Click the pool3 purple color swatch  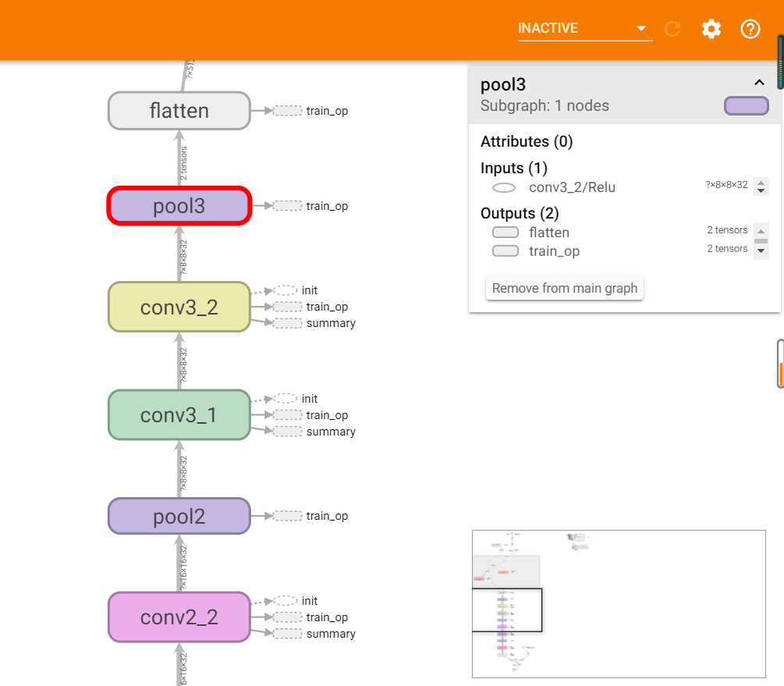[x=746, y=106]
